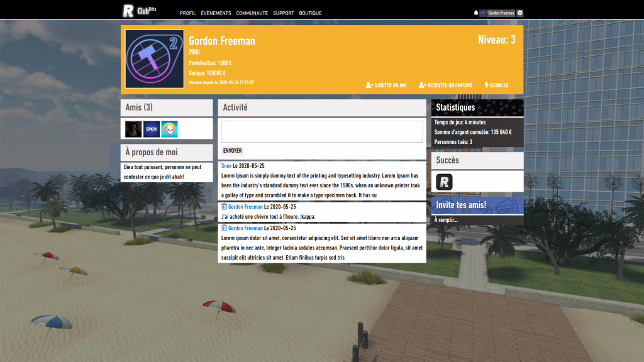
Task: Click the lightning icon beside SIGNALER
Action: [487, 85]
